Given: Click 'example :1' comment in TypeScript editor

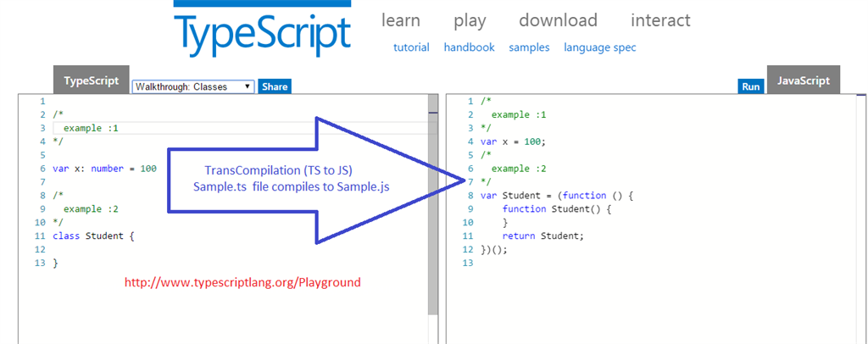Looking at the screenshot, I should click(91, 128).
